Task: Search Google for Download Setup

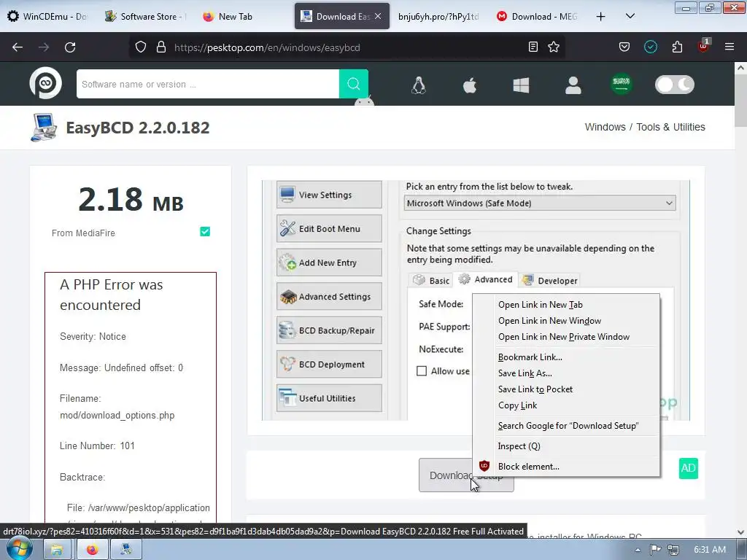Action: pos(566,426)
